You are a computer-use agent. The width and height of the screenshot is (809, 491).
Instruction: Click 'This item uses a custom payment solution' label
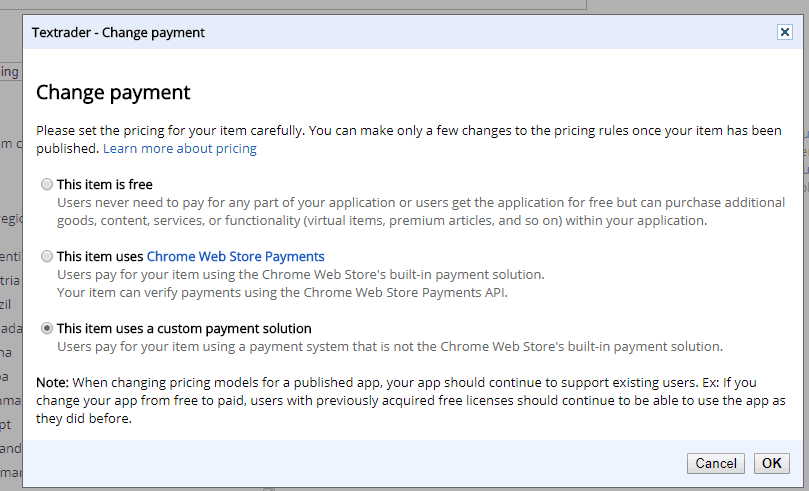[x=184, y=329]
